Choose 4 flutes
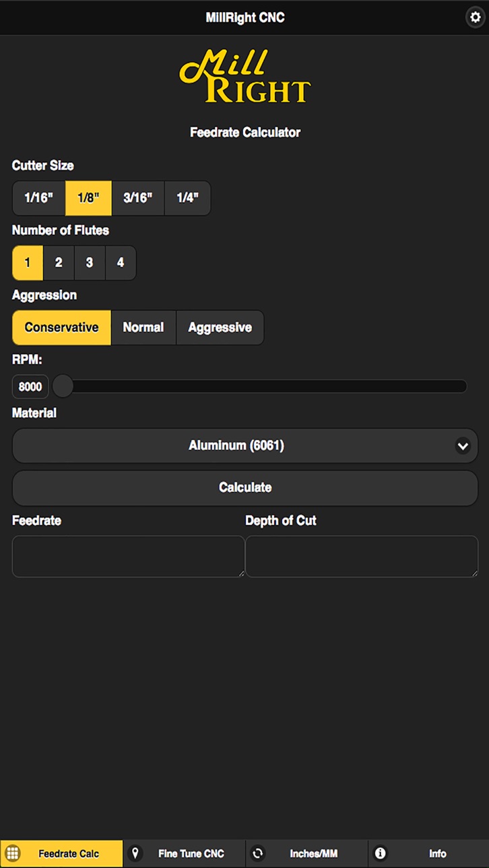 point(121,262)
